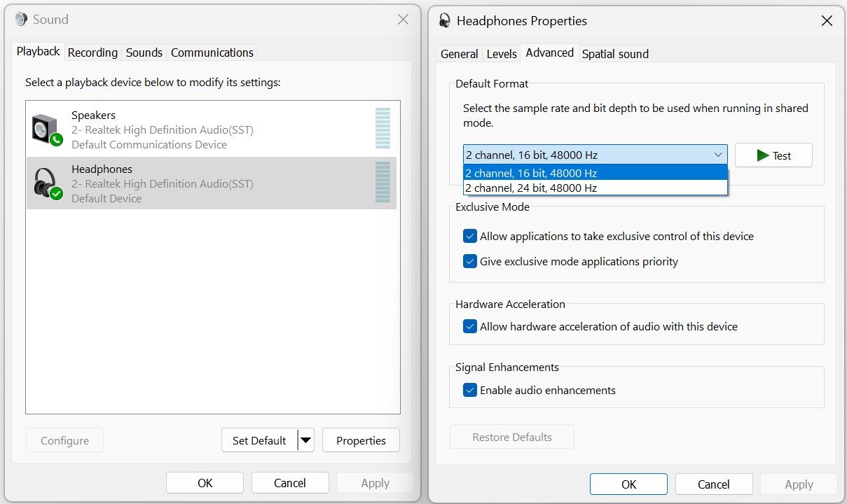
Task: Toggle hardware acceleration of audio
Action: pos(470,326)
